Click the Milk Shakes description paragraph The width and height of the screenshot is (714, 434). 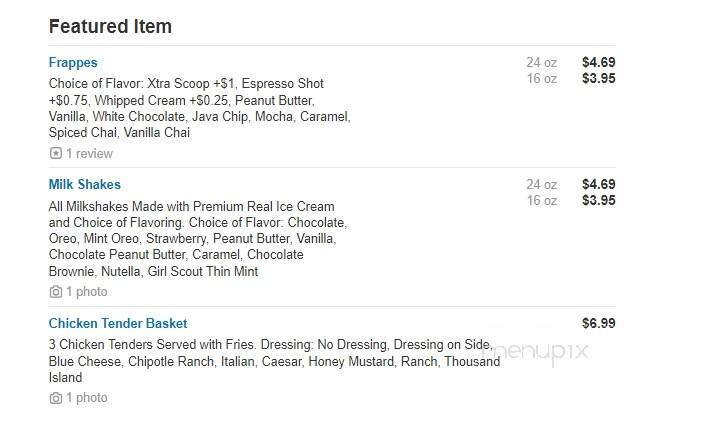tap(197, 239)
